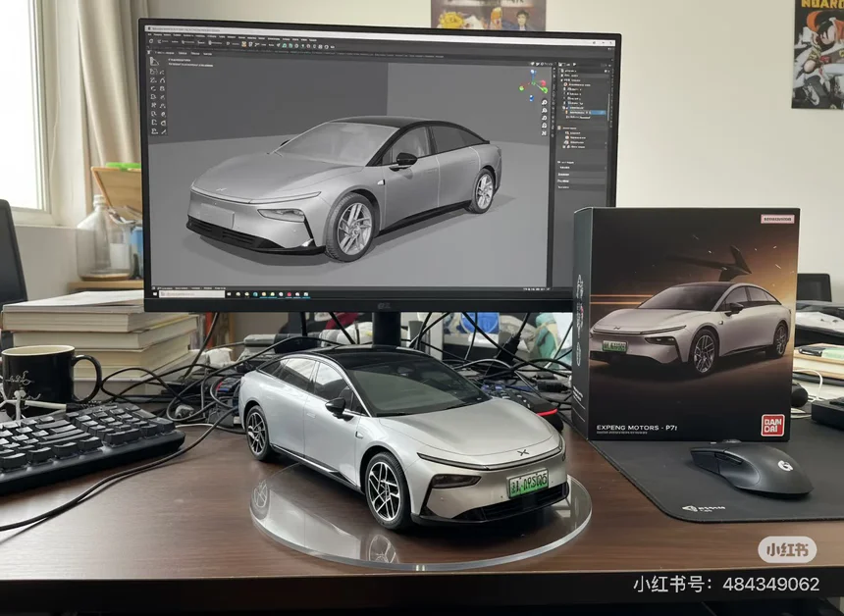The image size is (844, 616).
Task: Expand the lower group in the outliner panel
Action: click(x=560, y=128)
